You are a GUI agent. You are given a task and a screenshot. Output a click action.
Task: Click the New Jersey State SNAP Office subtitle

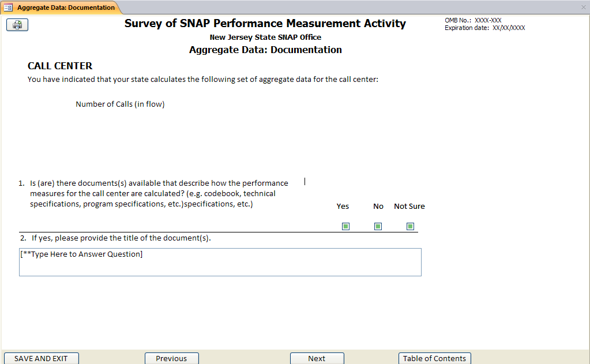click(265, 37)
